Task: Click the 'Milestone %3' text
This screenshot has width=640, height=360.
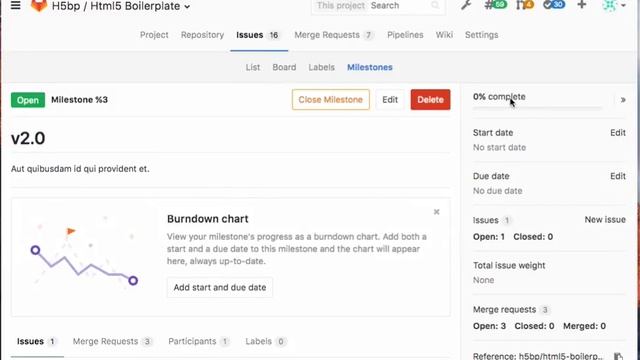Action: [80, 100]
